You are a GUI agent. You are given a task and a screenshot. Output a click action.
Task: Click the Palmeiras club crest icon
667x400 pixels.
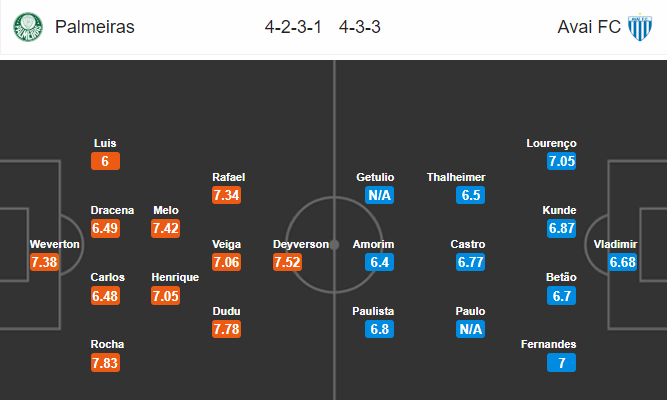tap(28, 27)
